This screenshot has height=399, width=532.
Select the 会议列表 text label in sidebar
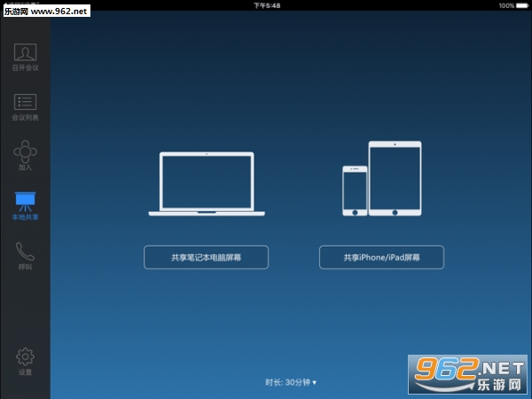point(25,117)
